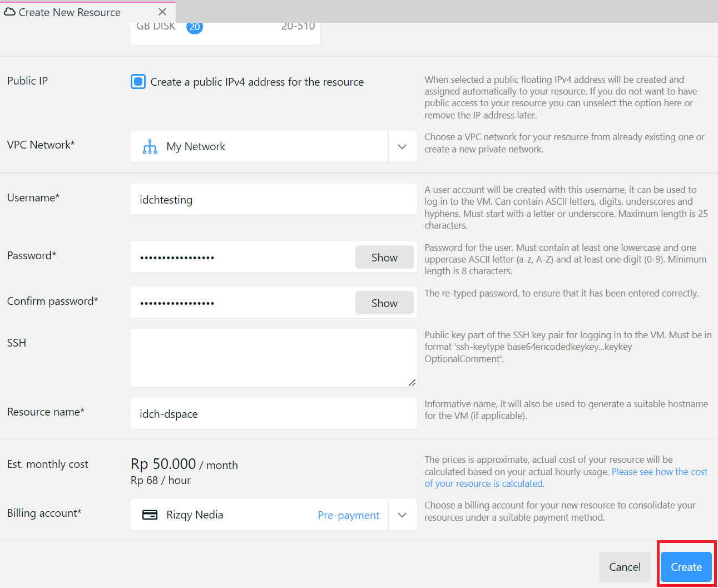Select the Resource name input field
Image resolution: width=718 pixels, height=588 pixels.
click(x=274, y=414)
